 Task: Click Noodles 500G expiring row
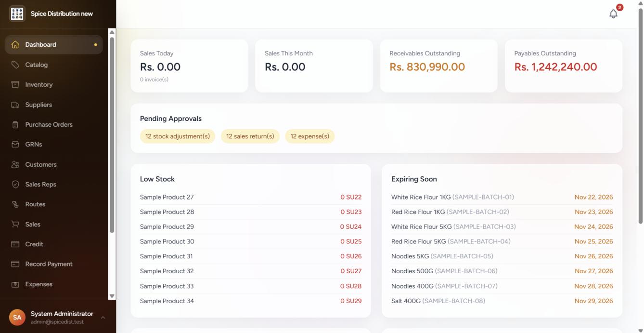[502, 271]
